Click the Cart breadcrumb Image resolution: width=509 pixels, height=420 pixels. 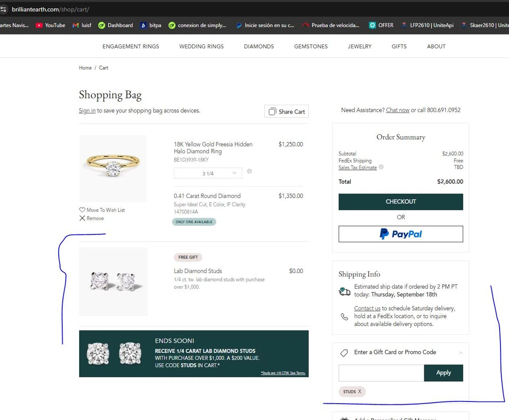(103, 68)
